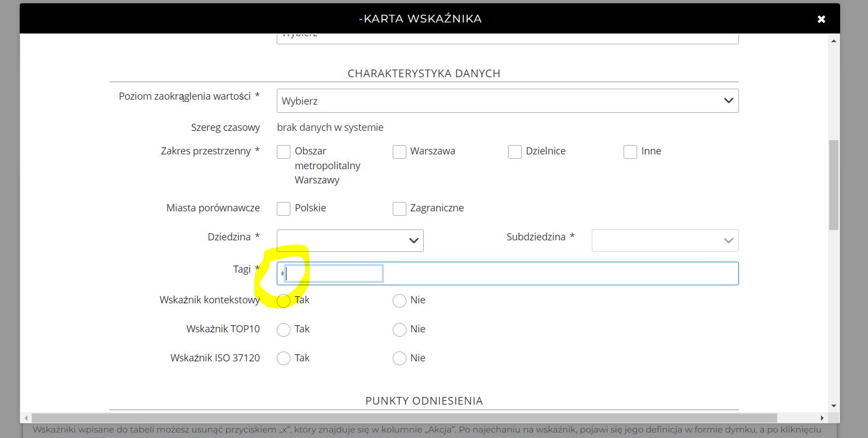Open the Subdziedzina dropdown
The height and width of the screenshot is (438, 868).
point(665,240)
